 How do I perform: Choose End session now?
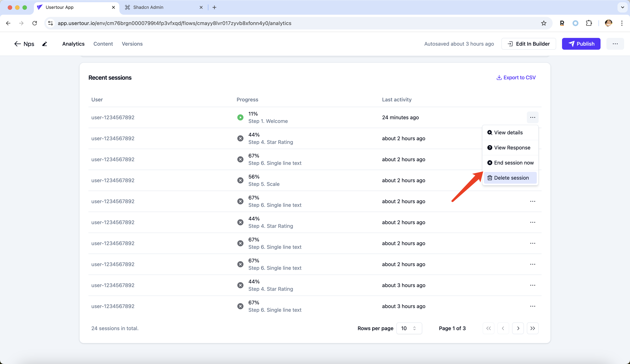(510, 163)
